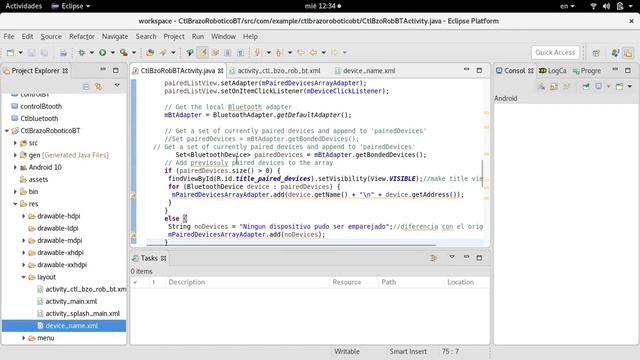Viewport: 640px width, 360px height.
Task: Open the Project menu
Action: [174, 36]
